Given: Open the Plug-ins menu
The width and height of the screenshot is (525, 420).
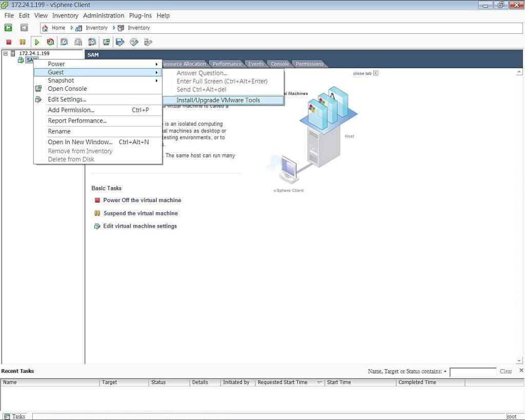Looking at the screenshot, I should coord(140,15).
